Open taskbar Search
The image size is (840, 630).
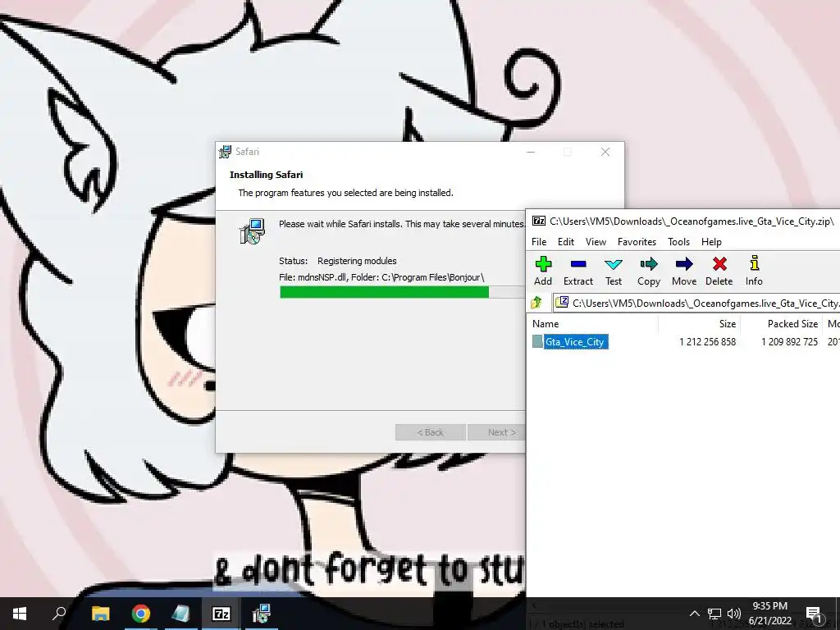point(59,614)
